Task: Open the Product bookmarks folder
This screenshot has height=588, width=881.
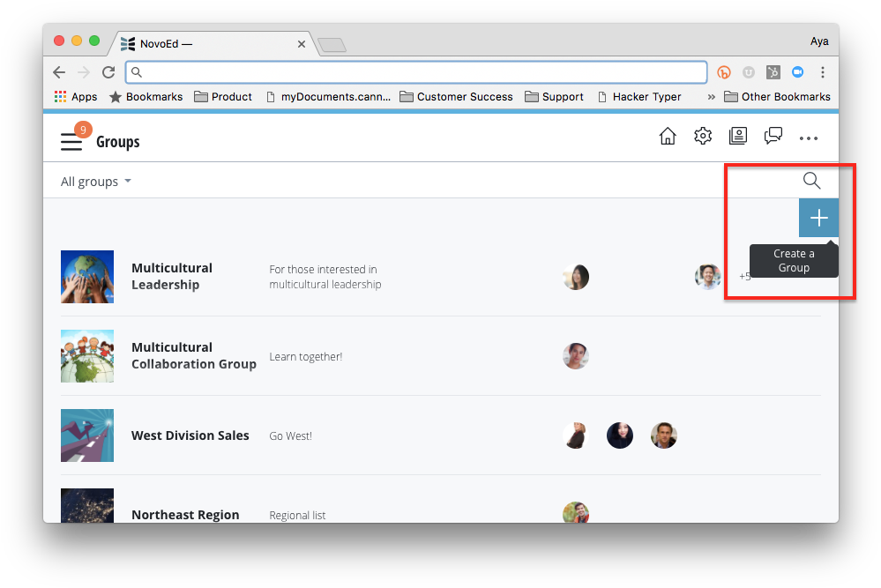Action: click(x=223, y=97)
